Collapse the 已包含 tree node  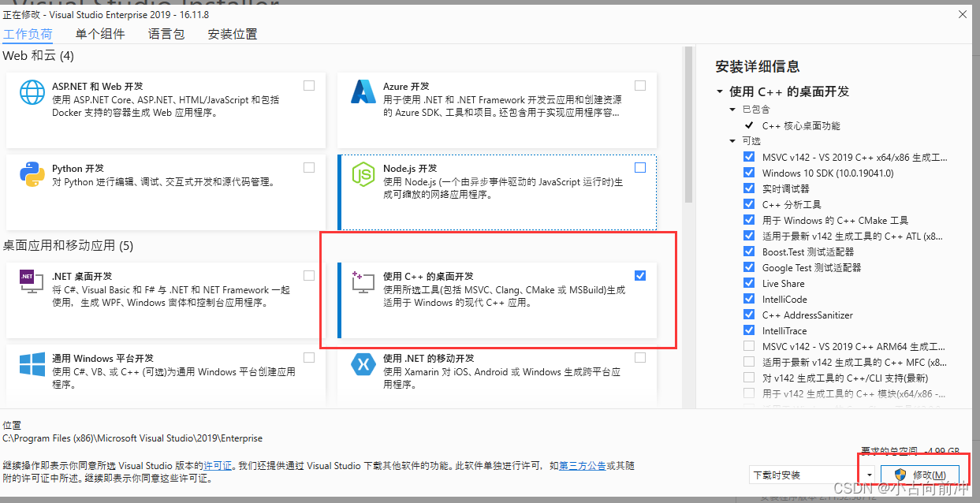tap(732, 110)
